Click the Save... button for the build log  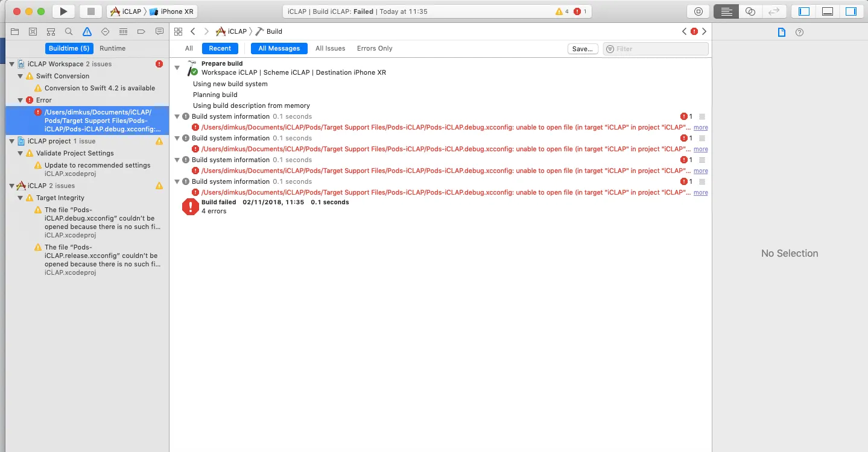coord(583,49)
